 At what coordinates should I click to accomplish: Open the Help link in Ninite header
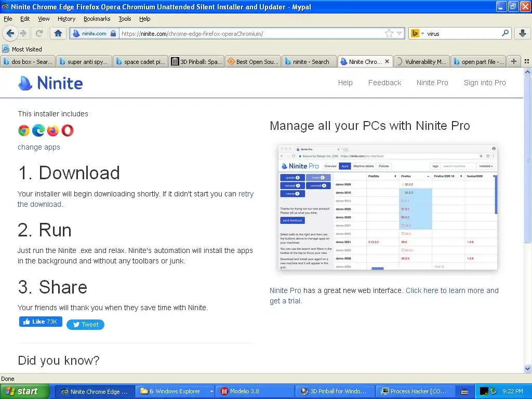[345, 83]
